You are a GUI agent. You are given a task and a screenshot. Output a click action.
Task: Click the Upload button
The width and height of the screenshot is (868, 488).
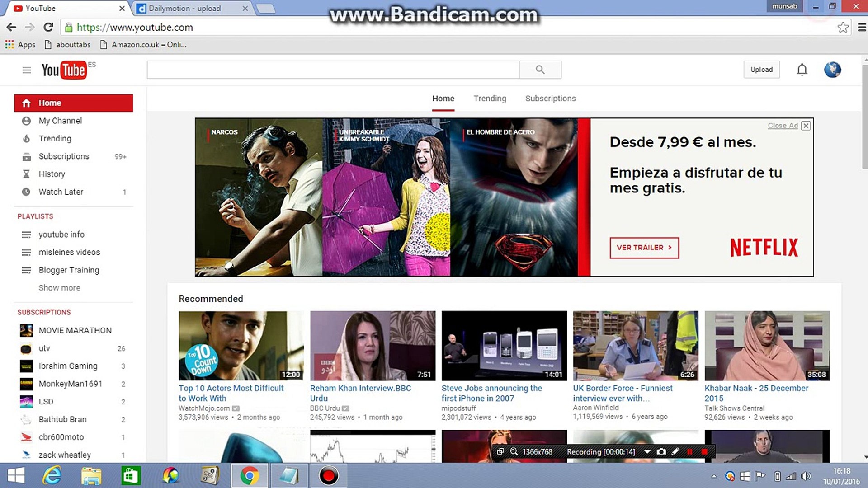[x=761, y=70]
